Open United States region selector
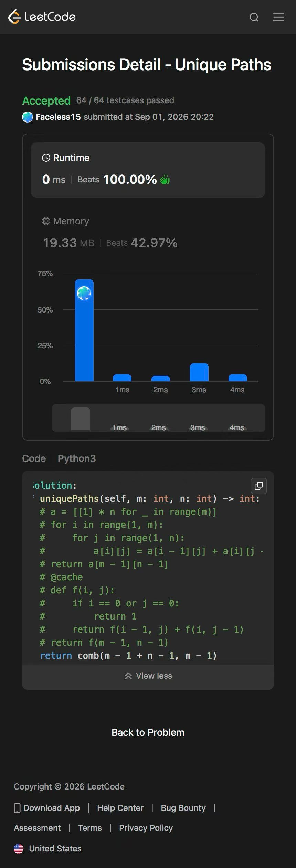296x868 pixels. click(48, 848)
